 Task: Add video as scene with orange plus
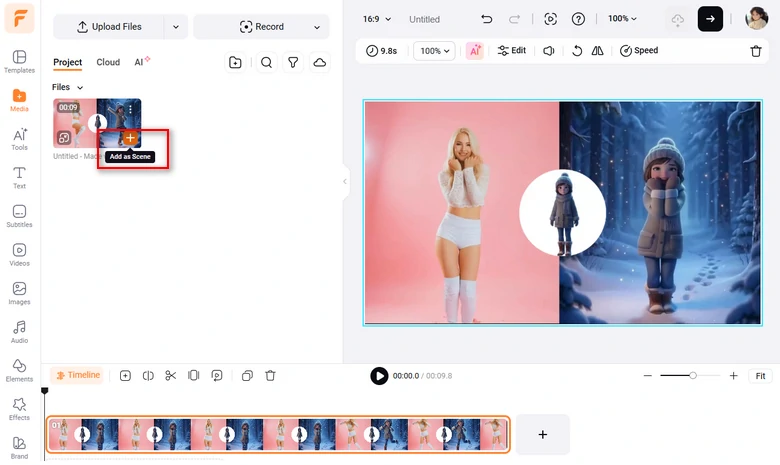coord(130,138)
